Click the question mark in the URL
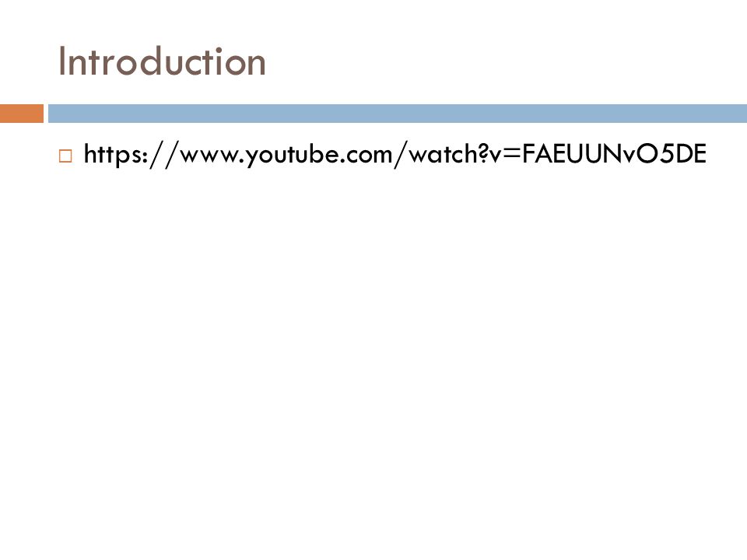Screen dimensions: 747x560 (482, 154)
